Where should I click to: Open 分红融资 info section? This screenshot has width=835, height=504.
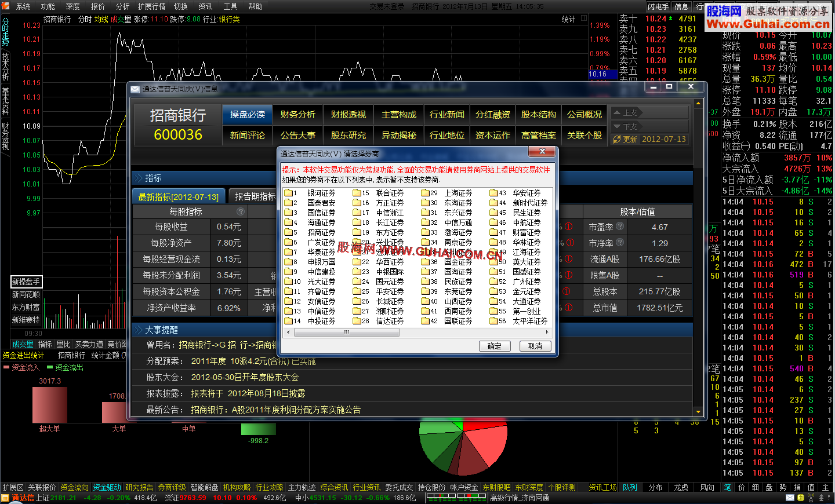click(x=493, y=115)
